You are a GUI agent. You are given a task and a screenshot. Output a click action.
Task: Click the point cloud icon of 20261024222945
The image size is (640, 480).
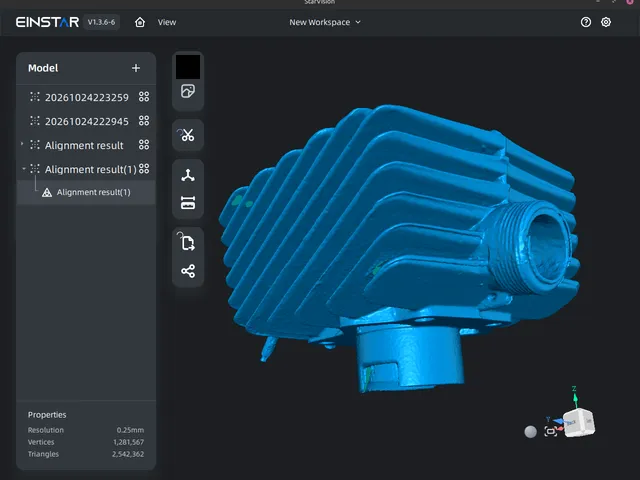35,121
